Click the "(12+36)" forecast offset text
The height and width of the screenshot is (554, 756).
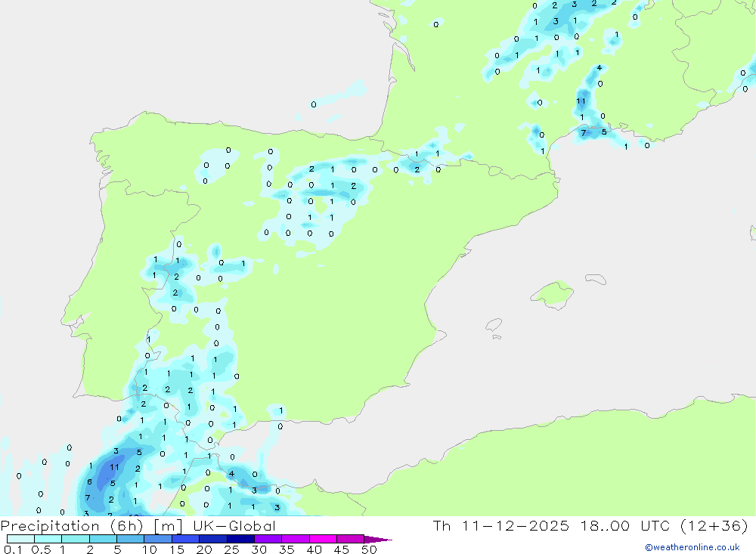point(714,526)
